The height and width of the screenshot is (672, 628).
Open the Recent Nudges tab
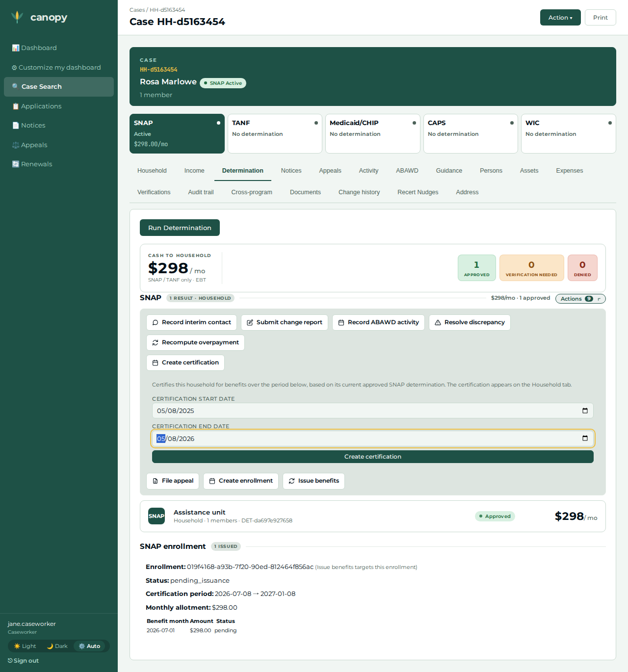(418, 192)
